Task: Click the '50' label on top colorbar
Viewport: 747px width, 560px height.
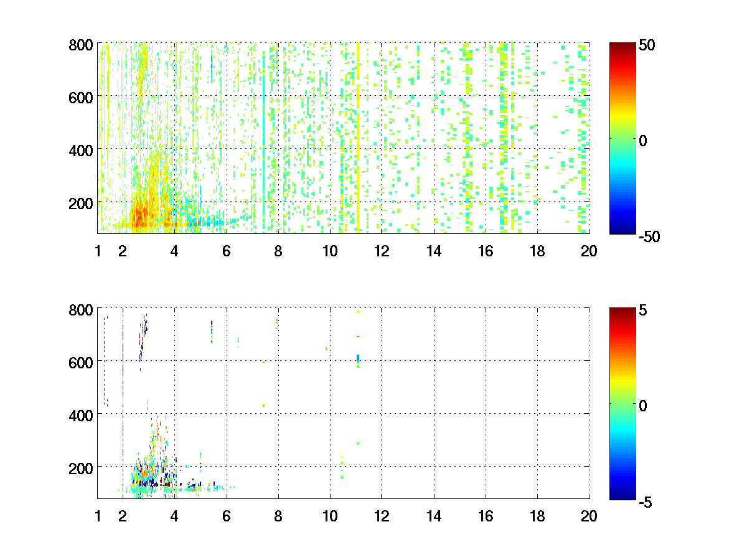Action: 646,45
